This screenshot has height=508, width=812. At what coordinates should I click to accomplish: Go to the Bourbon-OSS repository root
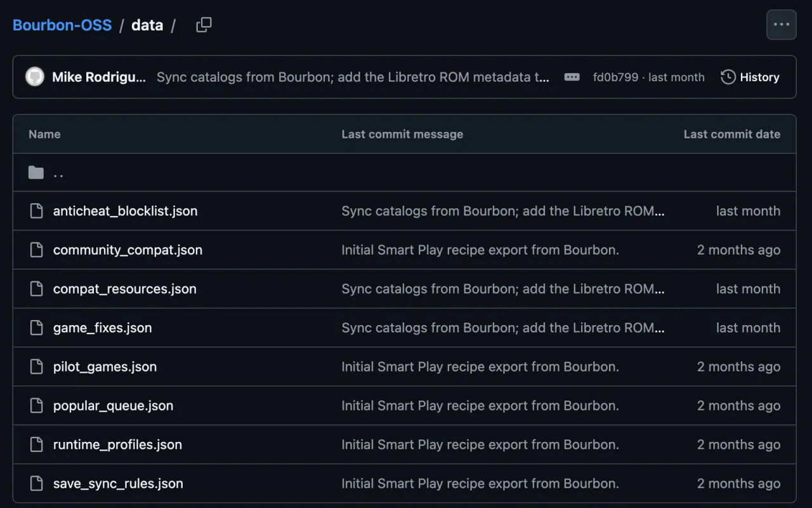(62, 25)
